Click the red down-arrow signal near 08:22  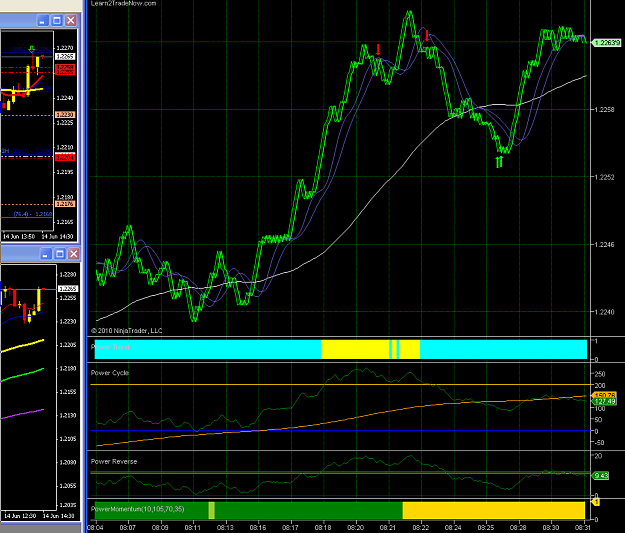click(x=427, y=35)
